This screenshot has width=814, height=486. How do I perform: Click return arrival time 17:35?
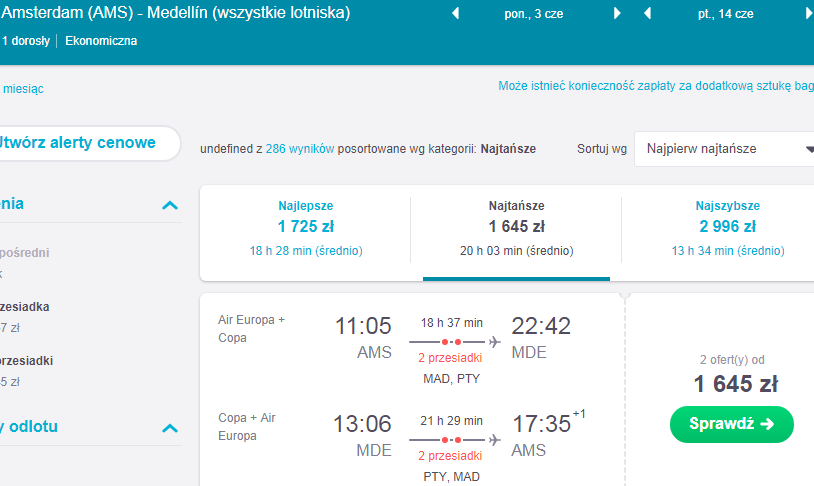pos(541,424)
